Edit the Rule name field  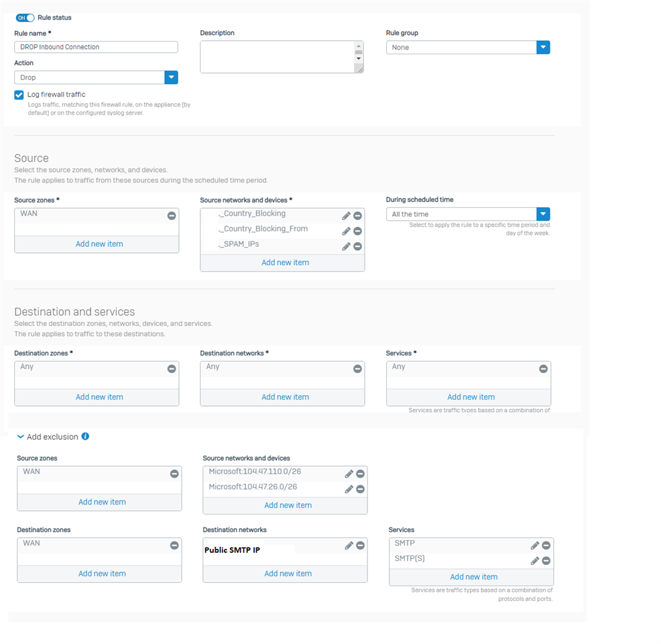click(96, 47)
